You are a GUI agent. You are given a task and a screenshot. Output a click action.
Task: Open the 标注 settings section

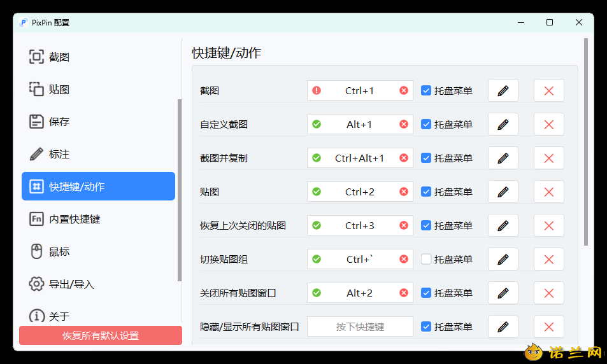[98, 154]
